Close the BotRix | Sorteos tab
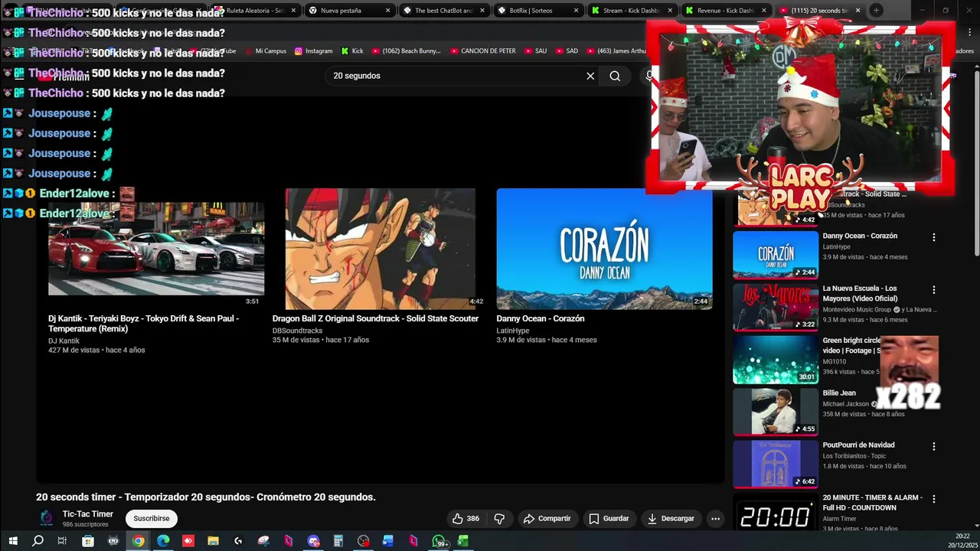 577,11
